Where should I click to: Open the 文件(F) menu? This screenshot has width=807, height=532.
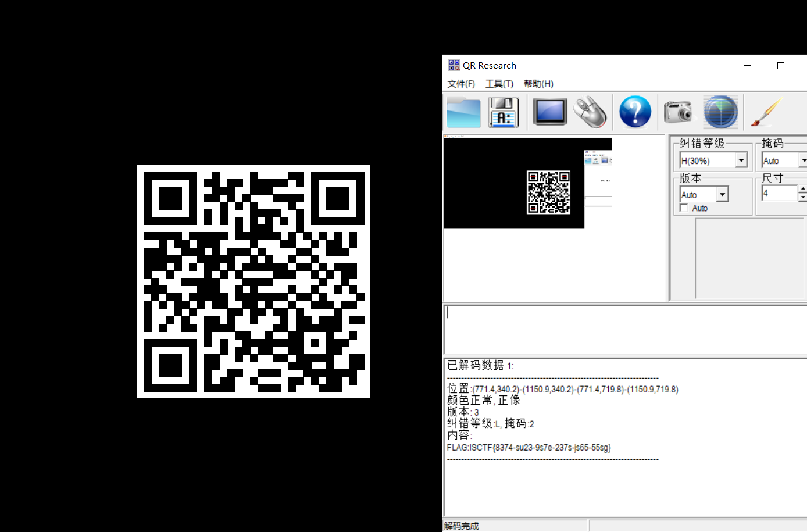tap(461, 84)
